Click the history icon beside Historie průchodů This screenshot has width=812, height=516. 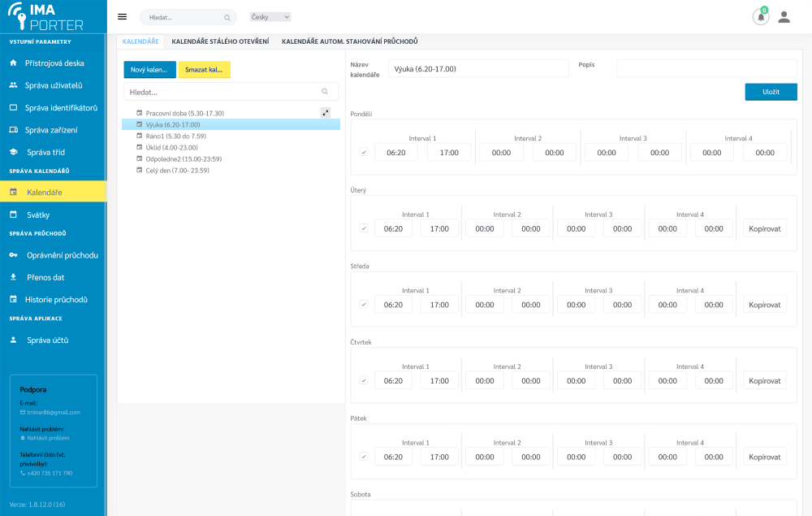(14, 299)
